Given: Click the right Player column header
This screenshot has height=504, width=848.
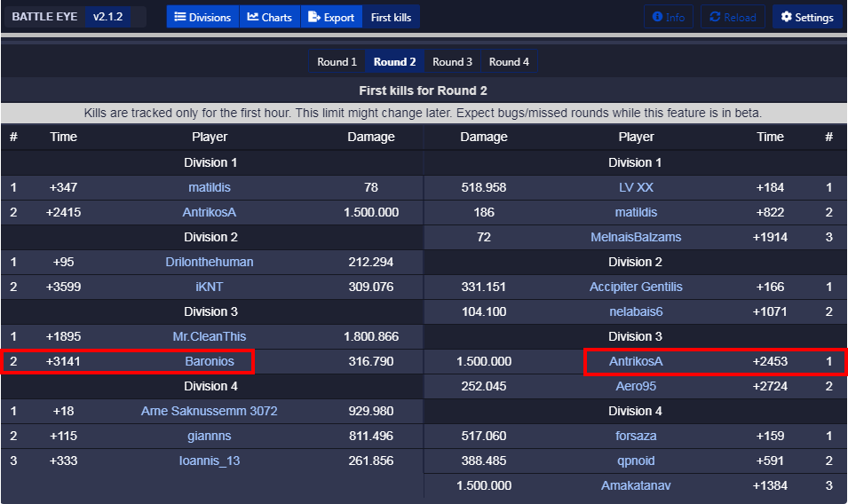Looking at the screenshot, I should tap(636, 138).
